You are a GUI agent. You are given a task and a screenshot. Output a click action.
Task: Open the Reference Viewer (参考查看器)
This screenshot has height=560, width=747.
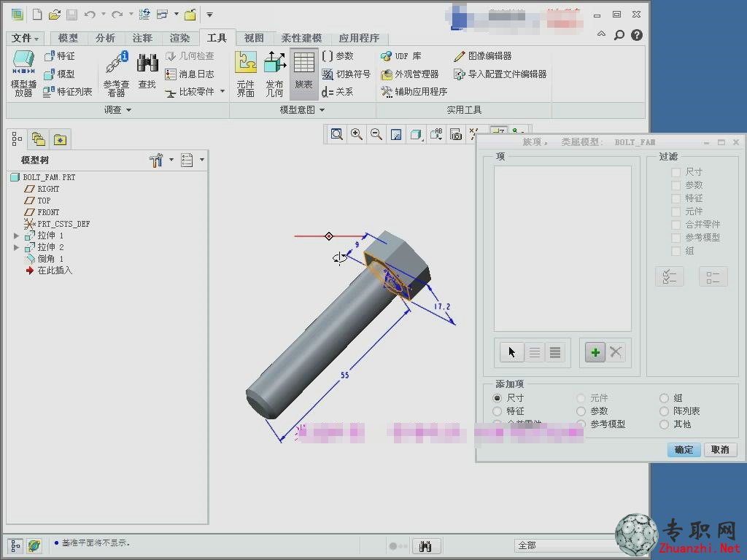coord(116,74)
